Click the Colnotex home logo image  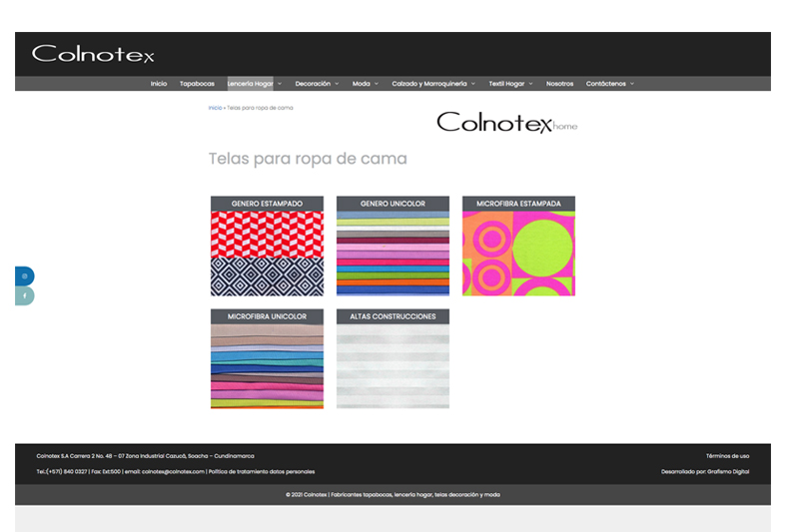tap(507, 122)
